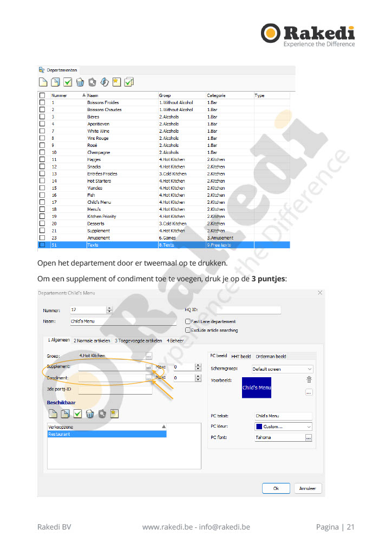Click the yellow star icon in Departementen toolbar
The width and height of the screenshot is (392, 555).
click(x=116, y=82)
